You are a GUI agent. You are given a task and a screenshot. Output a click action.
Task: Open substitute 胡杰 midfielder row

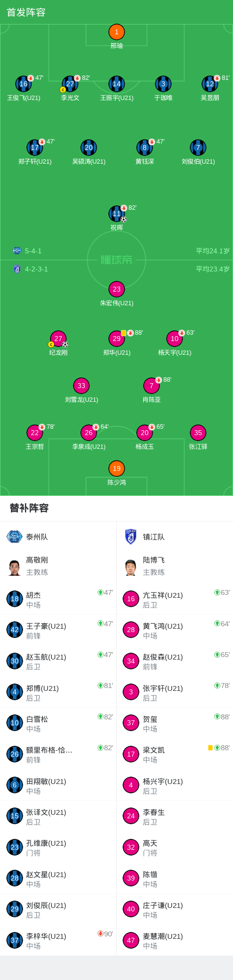pyautogui.click(x=58, y=599)
